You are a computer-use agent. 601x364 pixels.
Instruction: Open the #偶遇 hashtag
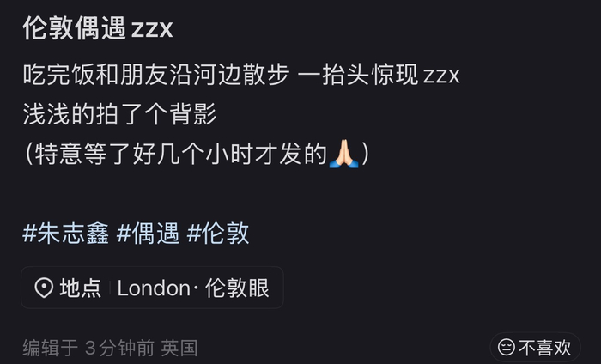point(148,233)
